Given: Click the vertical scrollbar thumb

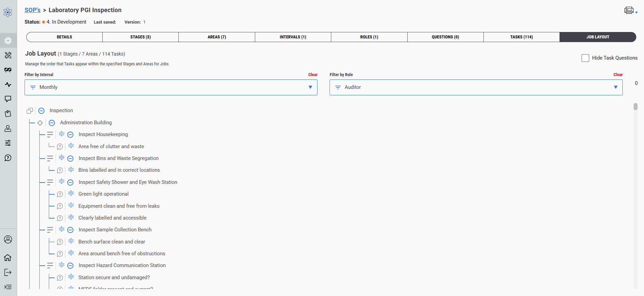Looking at the screenshot, I should 635,107.
